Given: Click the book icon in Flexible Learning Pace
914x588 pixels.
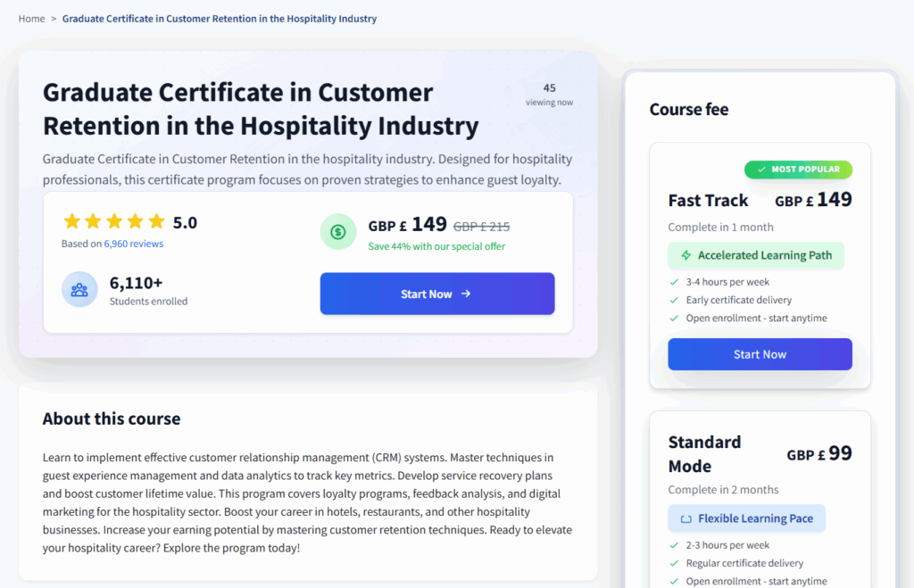Looking at the screenshot, I should tap(686, 518).
